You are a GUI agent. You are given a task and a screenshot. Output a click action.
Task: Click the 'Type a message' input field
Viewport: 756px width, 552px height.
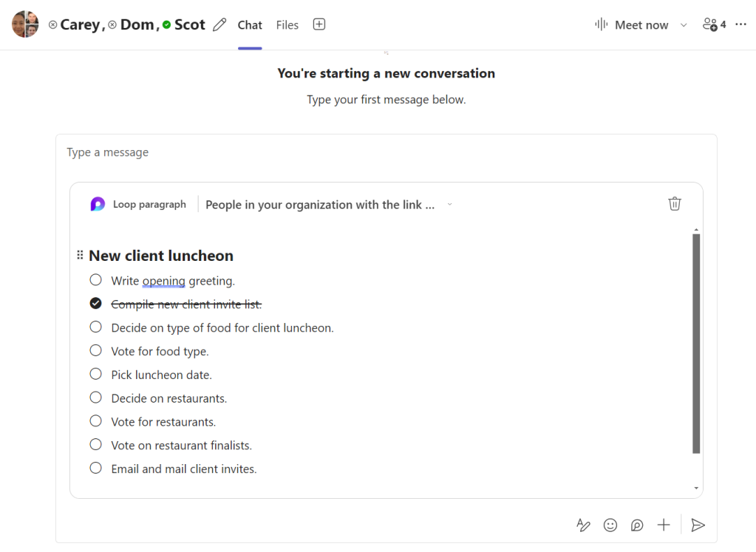click(x=107, y=151)
